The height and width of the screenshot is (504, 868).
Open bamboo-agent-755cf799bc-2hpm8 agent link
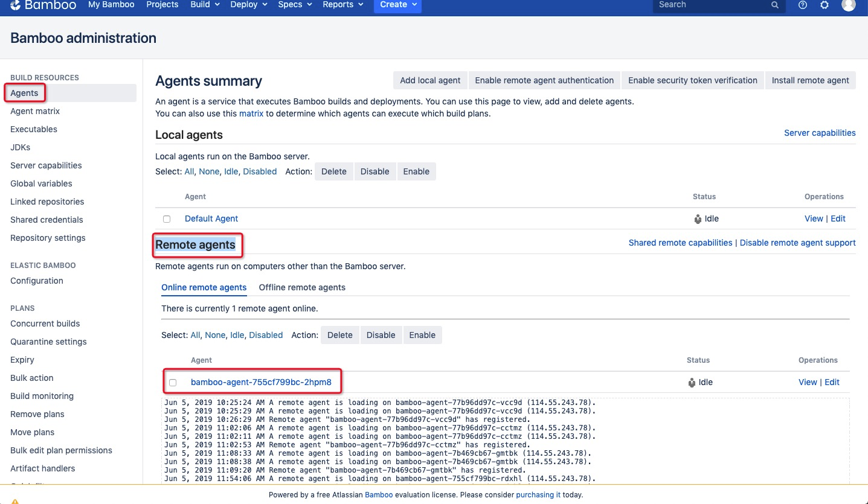point(261,382)
